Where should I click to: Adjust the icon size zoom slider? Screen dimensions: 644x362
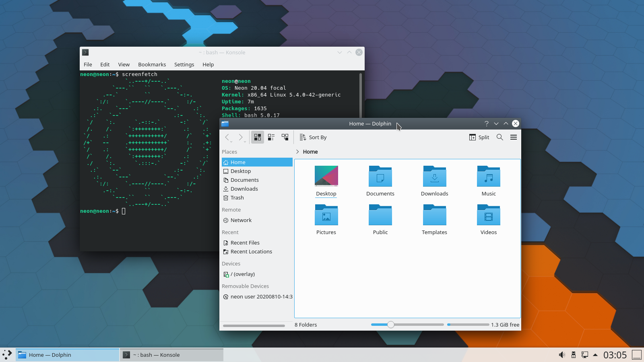(390, 325)
